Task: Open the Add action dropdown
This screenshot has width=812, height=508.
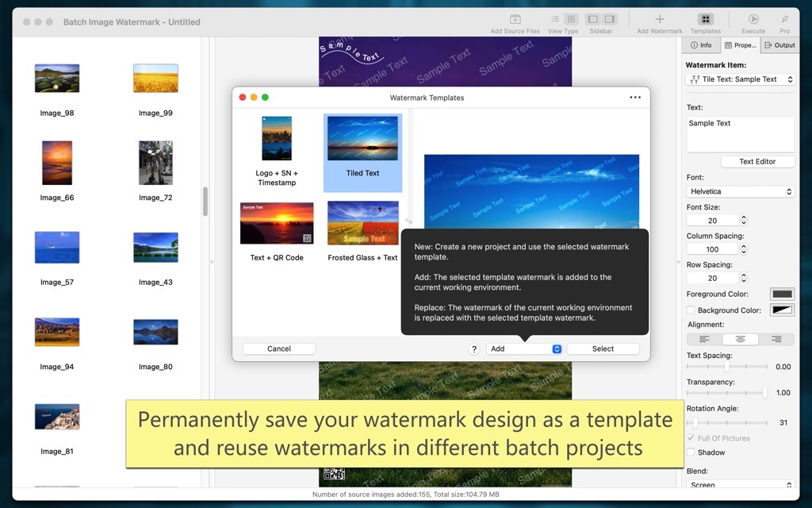Action: click(x=523, y=349)
